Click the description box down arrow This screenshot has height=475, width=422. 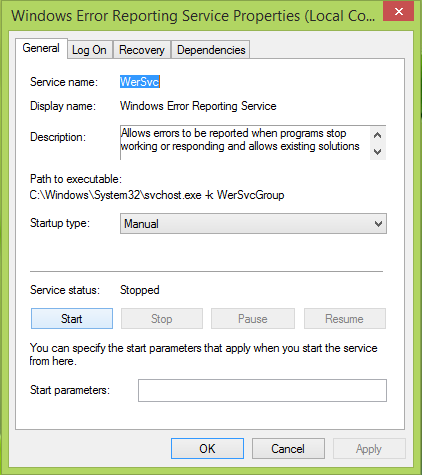pos(377,152)
